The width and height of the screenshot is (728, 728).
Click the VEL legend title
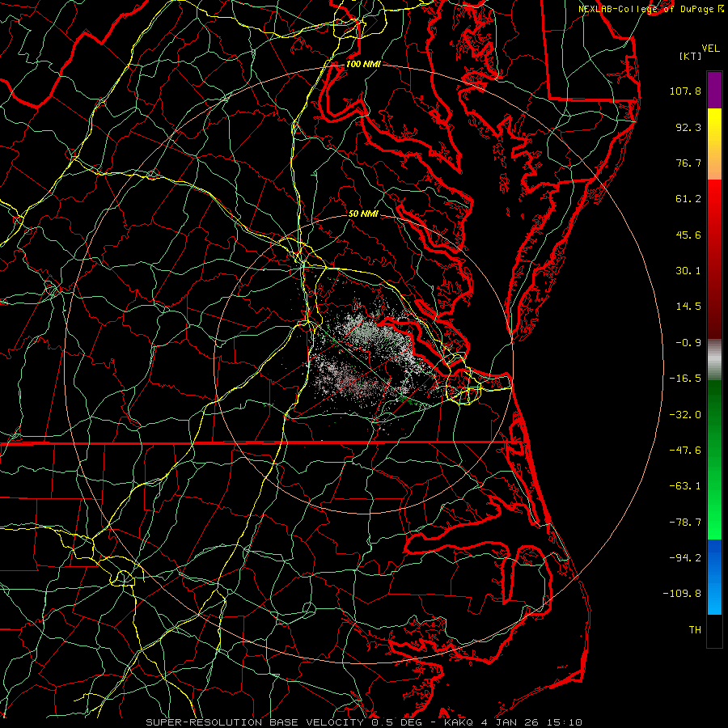click(710, 49)
